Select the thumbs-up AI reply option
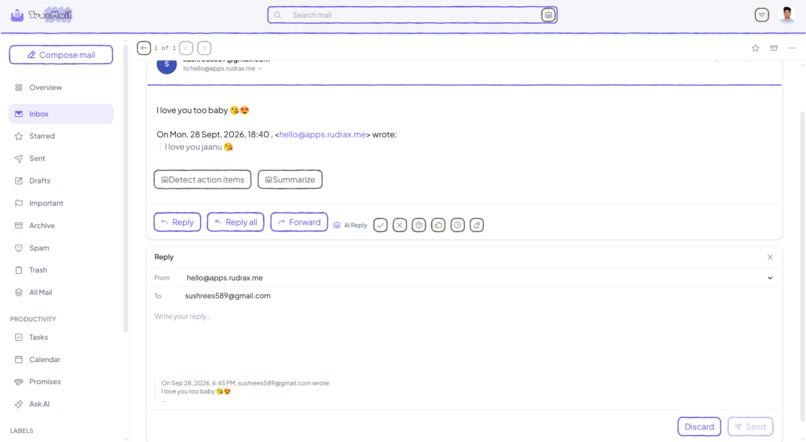Viewport: 806px width, 442px height. point(438,225)
